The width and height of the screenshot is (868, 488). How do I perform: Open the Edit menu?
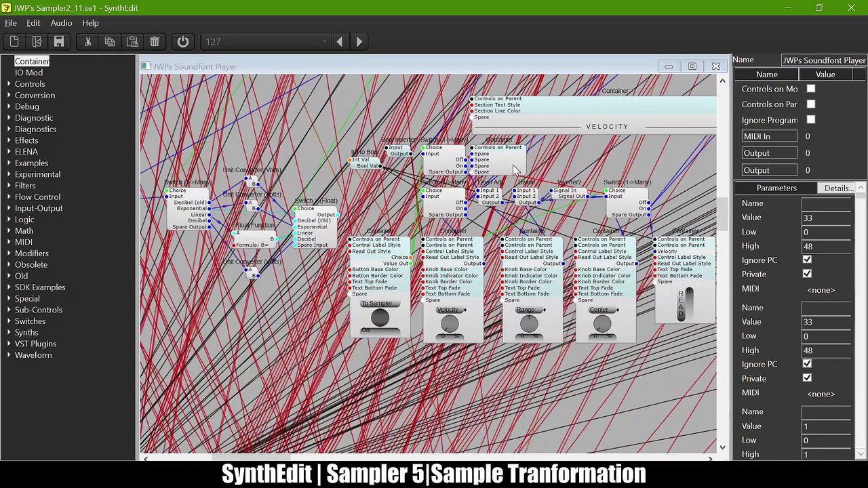[33, 23]
